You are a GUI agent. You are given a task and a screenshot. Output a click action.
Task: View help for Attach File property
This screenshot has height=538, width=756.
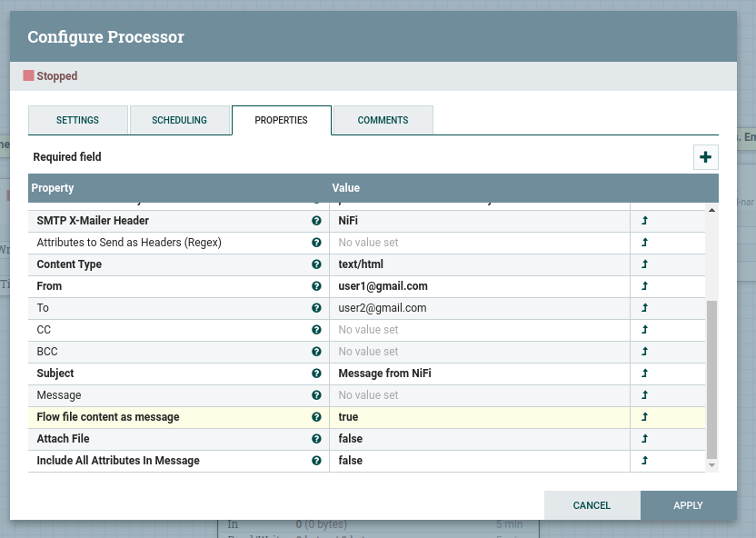click(x=316, y=439)
